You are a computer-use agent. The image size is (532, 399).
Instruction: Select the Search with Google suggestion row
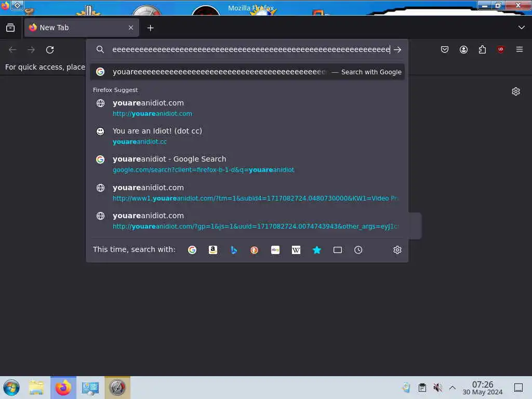coord(247,72)
